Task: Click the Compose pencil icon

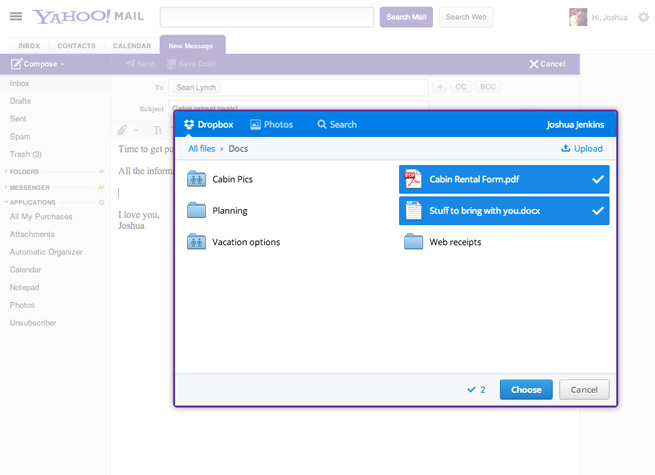Action: 16,64
